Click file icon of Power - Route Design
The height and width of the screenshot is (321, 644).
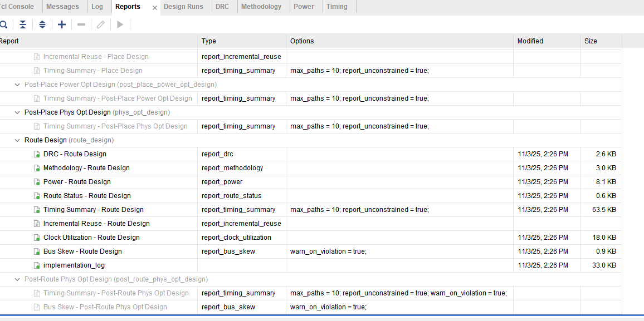click(37, 182)
